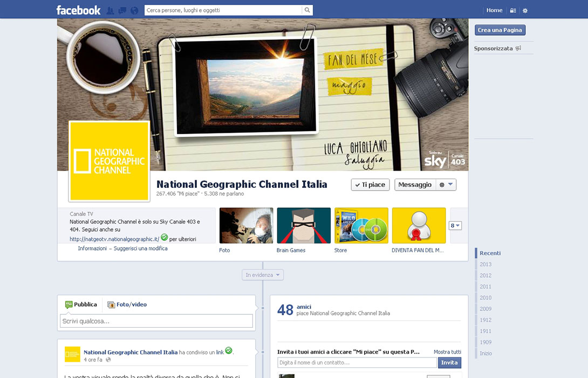This screenshot has width=588, height=378.
Task: Click Home in the top bar
Action: (x=494, y=10)
